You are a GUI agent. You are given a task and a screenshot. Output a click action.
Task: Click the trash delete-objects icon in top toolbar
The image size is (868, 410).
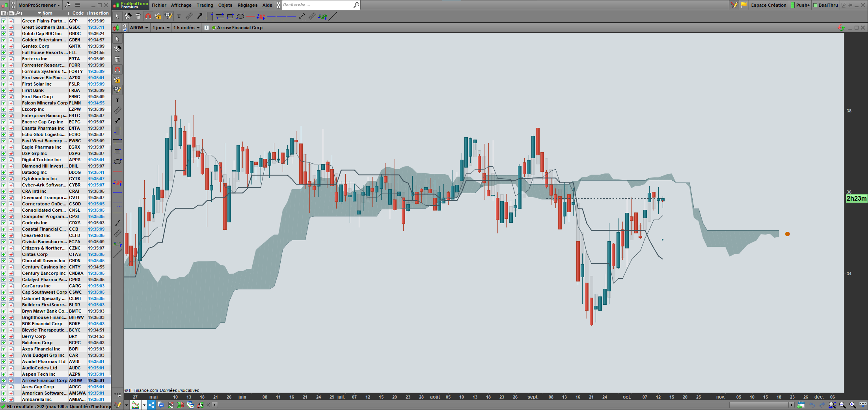(138, 17)
